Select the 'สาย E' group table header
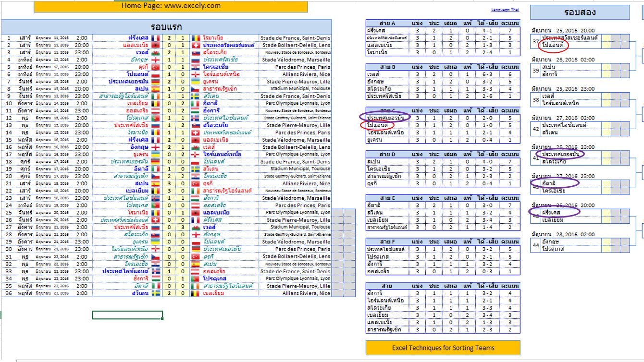The width and height of the screenshot is (644, 362). tap(387, 198)
